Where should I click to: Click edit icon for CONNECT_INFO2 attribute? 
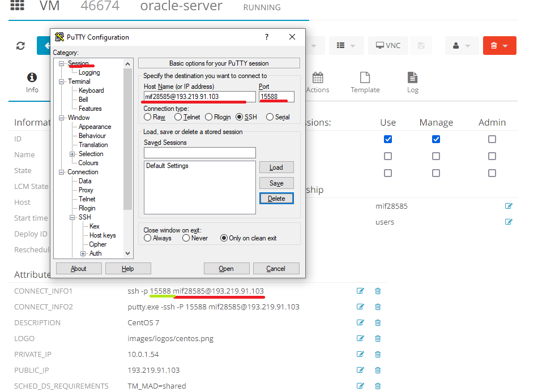click(x=360, y=307)
